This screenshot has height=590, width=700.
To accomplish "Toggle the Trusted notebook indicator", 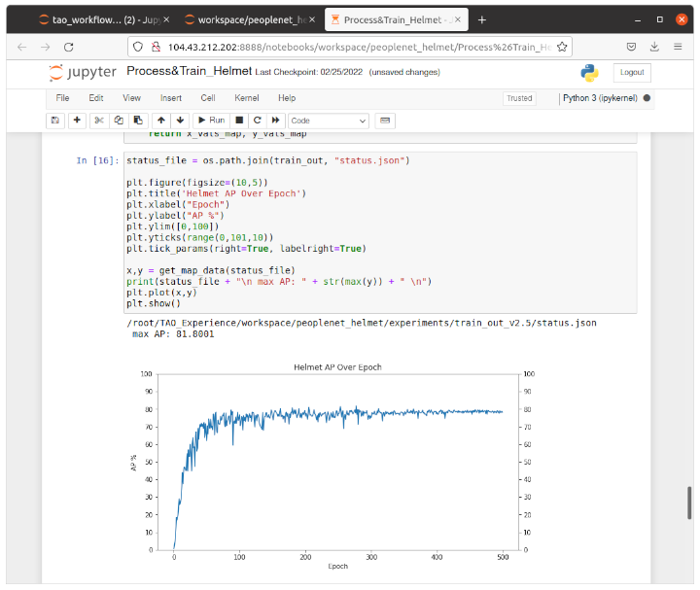I will 519,98.
